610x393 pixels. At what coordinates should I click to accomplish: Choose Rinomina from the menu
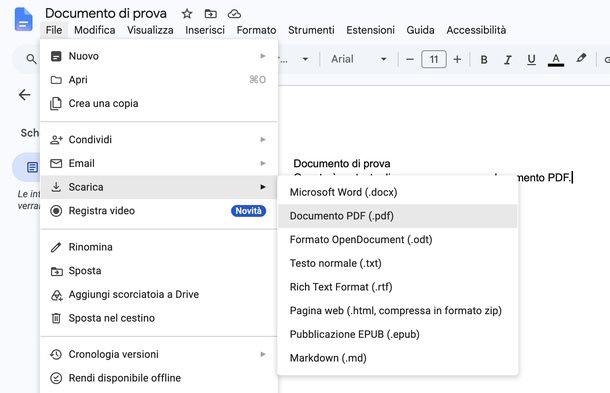159,247
